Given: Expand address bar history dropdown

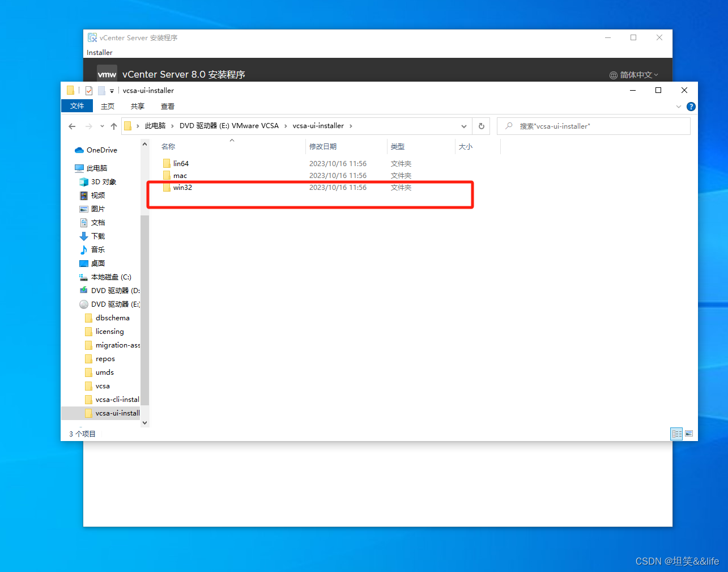Looking at the screenshot, I should (x=464, y=126).
